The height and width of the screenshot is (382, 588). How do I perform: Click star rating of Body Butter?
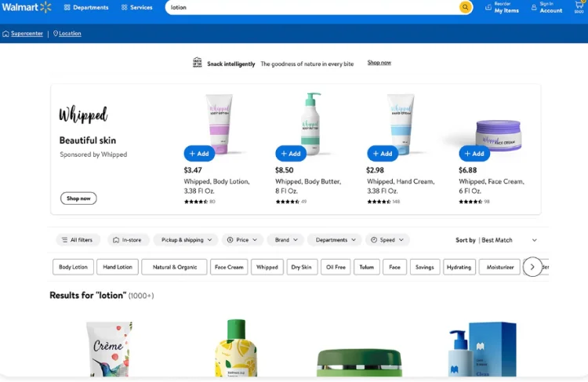287,202
